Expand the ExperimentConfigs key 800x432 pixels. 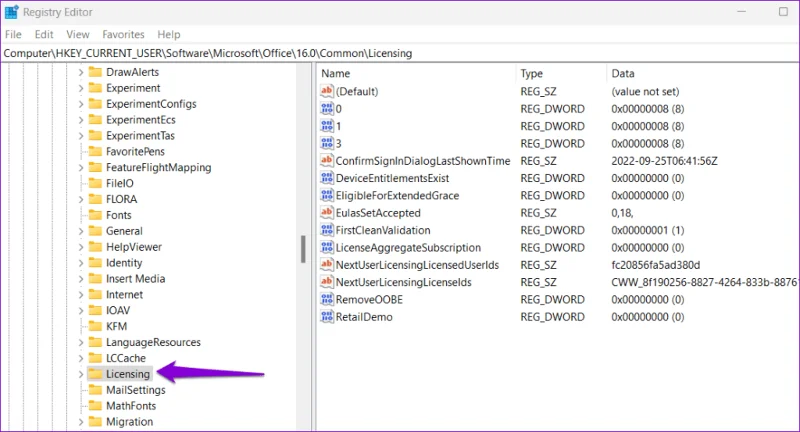[81, 104]
